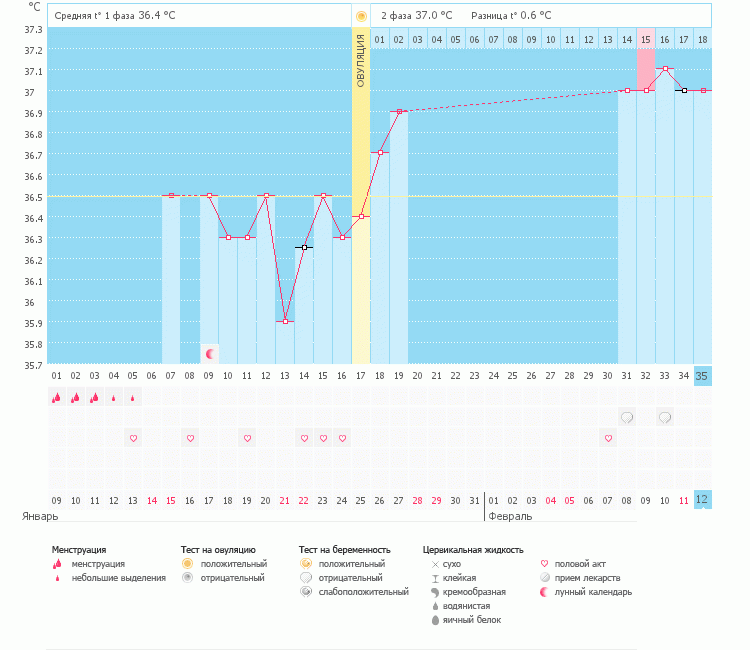Open the medication icon under cycle day 31
Screen dimensions: 750x650
[x=627, y=417]
